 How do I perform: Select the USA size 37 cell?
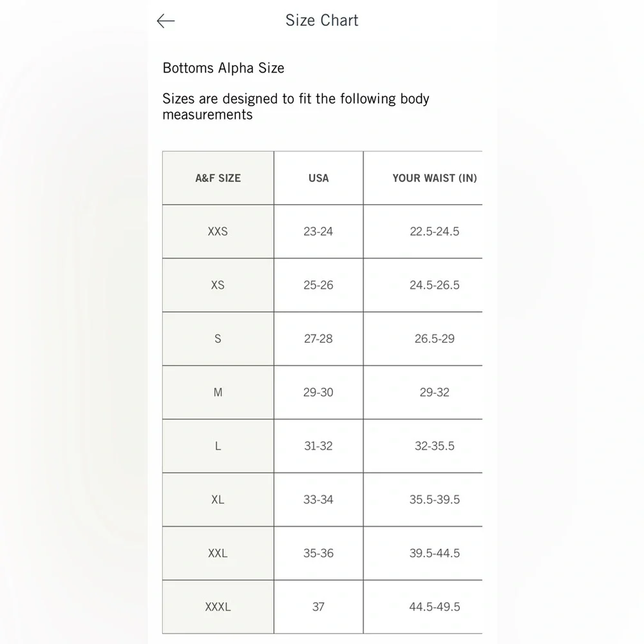pos(319,607)
